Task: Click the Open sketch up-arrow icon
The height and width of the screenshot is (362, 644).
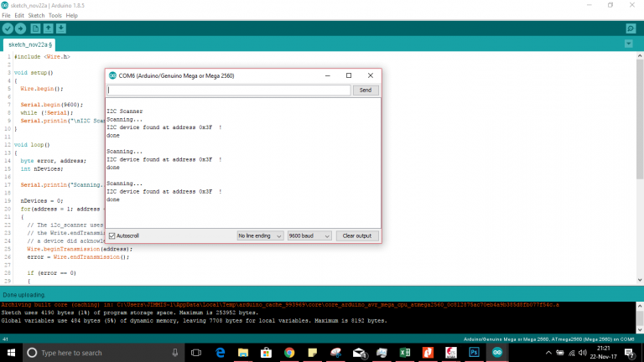Action: 48,28
